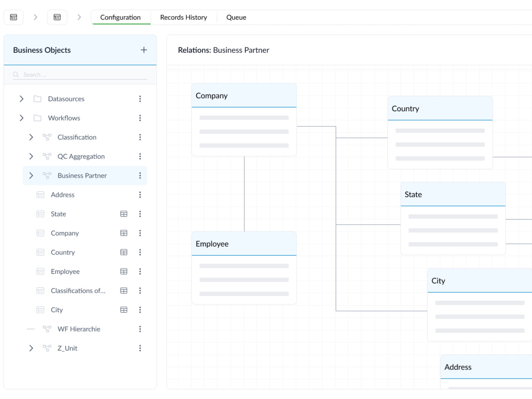Click the Business Objects panel title
532x399 pixels.
42,50
